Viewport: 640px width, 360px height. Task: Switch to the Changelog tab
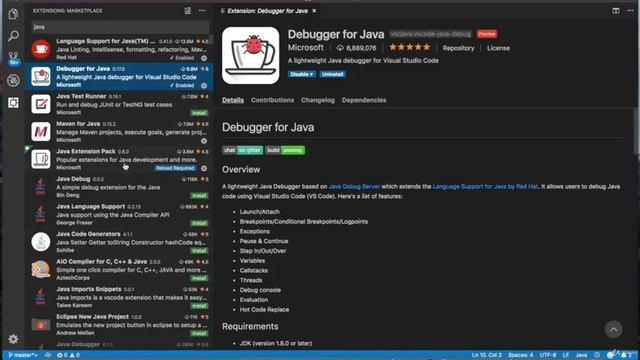(318, 100)
